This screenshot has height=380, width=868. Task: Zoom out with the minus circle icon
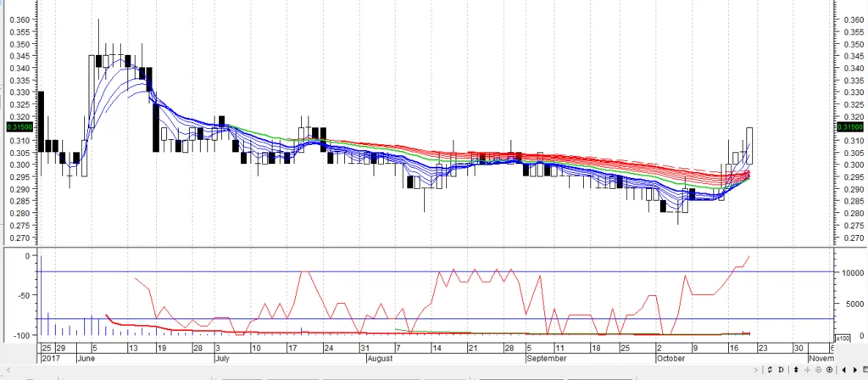[x=818, y=370]
